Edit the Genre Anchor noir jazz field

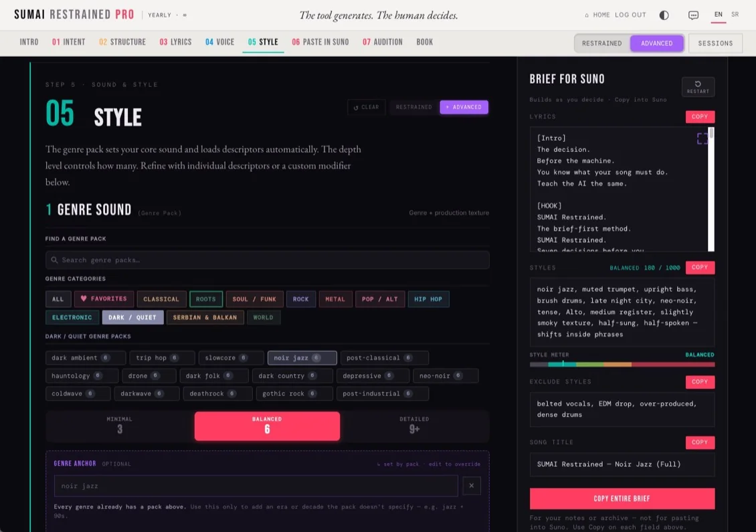[x=256, y=486]
